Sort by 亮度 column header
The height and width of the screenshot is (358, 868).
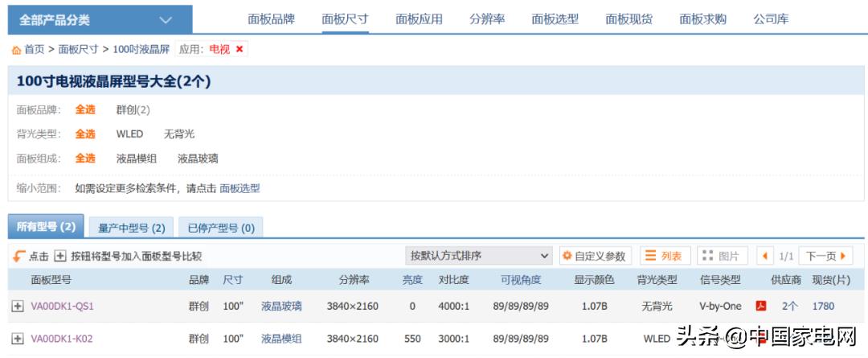tap(412, 280)
